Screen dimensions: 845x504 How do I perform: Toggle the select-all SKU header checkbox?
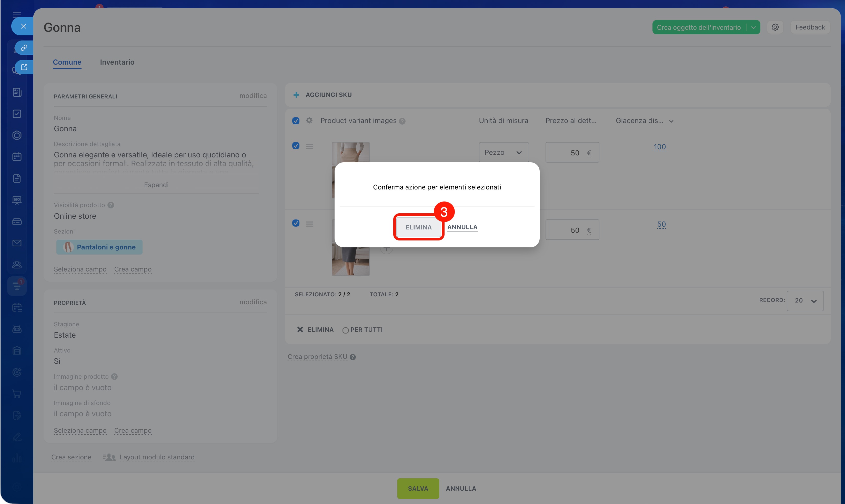coord(296,120)
